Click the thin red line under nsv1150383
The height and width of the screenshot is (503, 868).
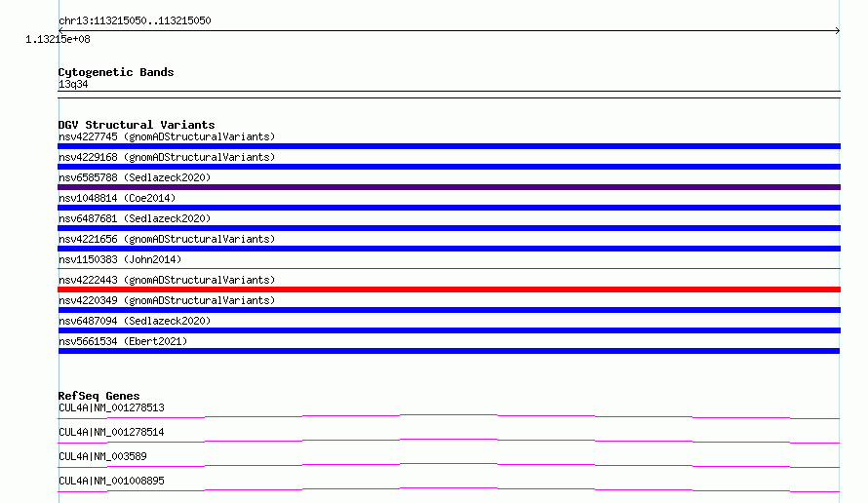pos(449,269)
